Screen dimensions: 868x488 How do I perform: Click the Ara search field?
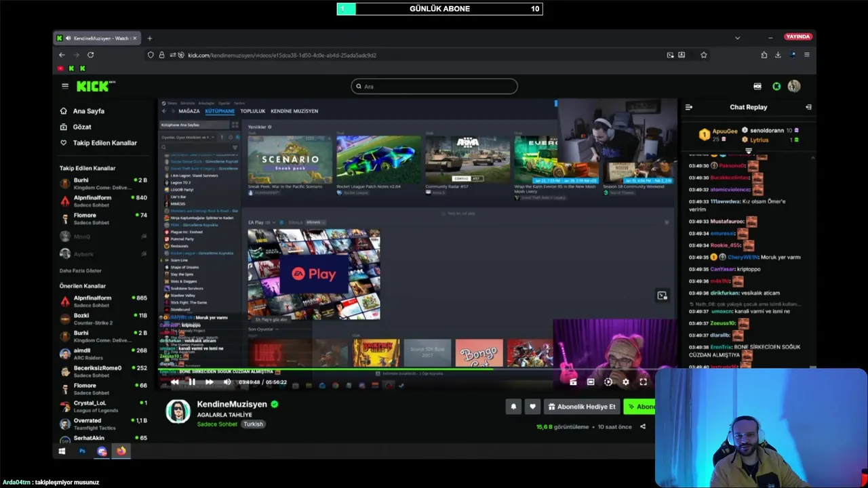pos(434,86)
